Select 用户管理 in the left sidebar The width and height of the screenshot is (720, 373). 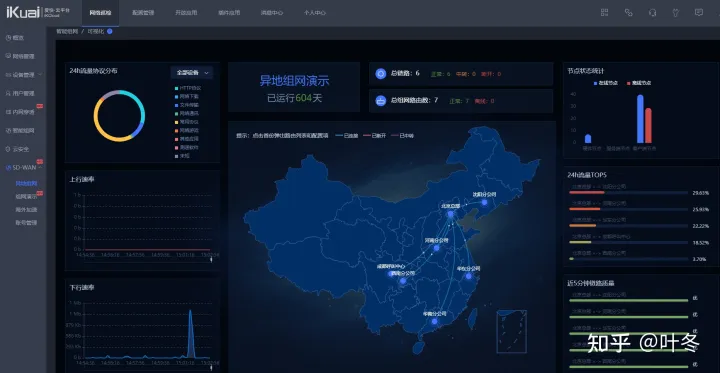click(20, 93)
